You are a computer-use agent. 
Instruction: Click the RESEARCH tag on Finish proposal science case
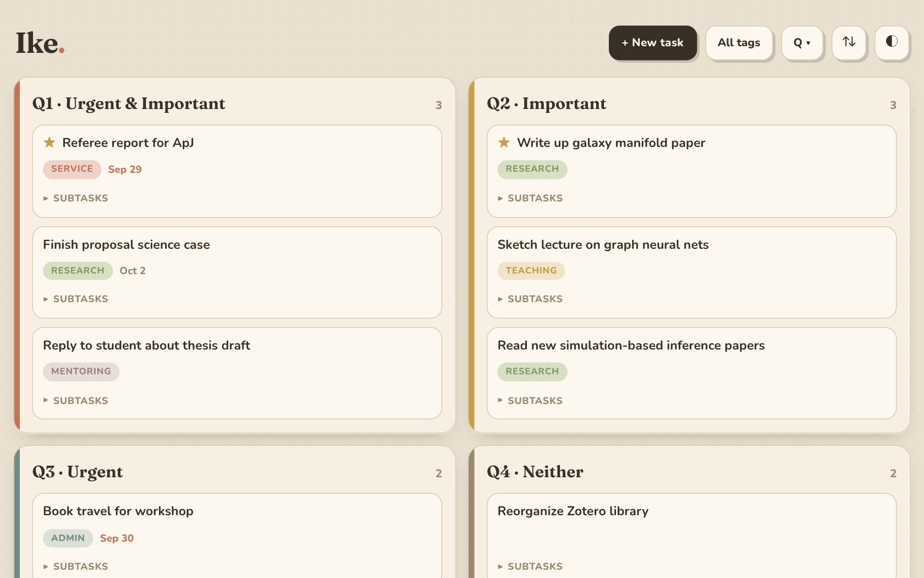coord(78,271)
